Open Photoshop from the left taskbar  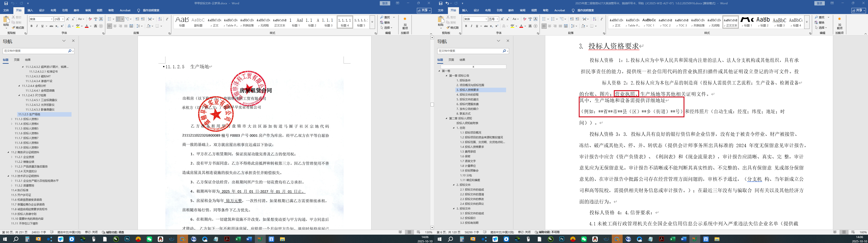[127, 239]
